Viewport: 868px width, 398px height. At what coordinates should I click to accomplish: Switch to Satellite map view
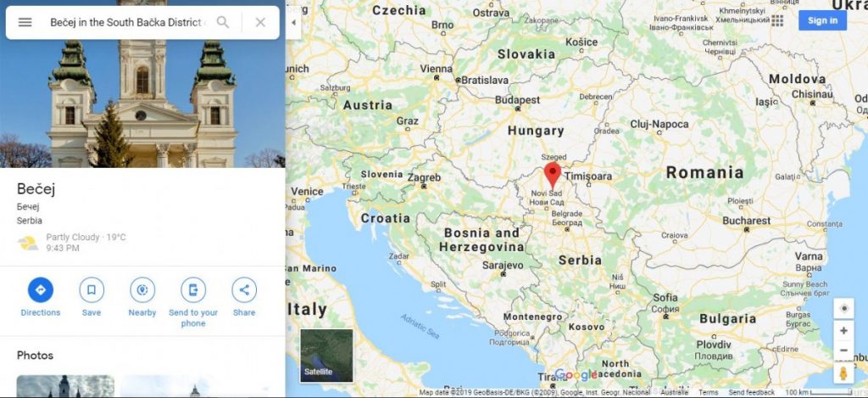click(x=326, y=356)
